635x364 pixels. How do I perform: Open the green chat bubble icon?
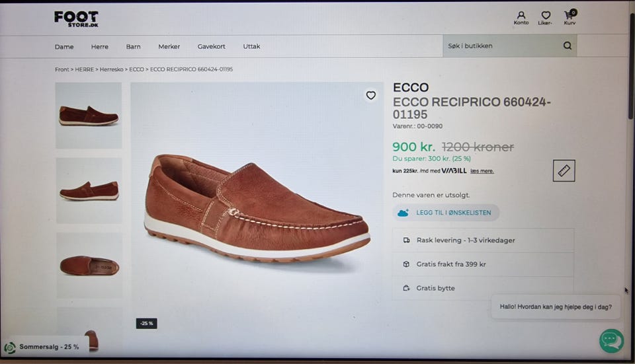(x=611, y=341)
